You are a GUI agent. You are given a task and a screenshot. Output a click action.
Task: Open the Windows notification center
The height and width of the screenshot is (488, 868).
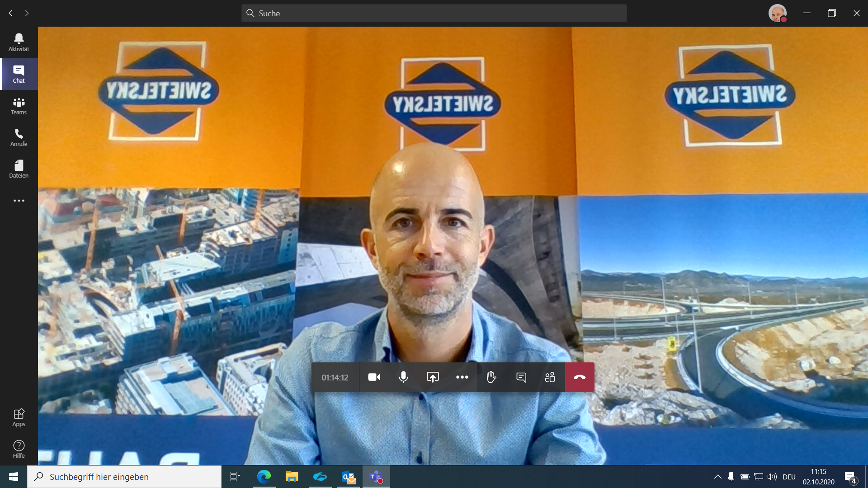pos(850,477)
